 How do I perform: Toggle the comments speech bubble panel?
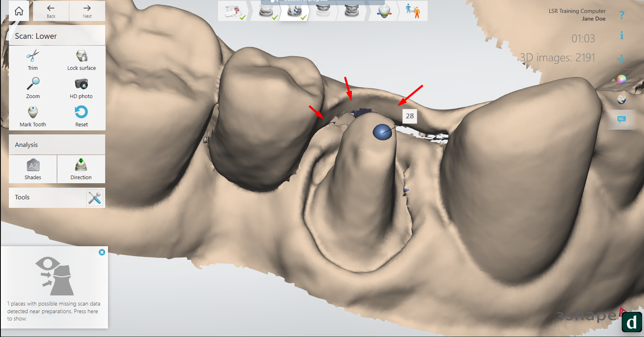[x=621, y=119]
